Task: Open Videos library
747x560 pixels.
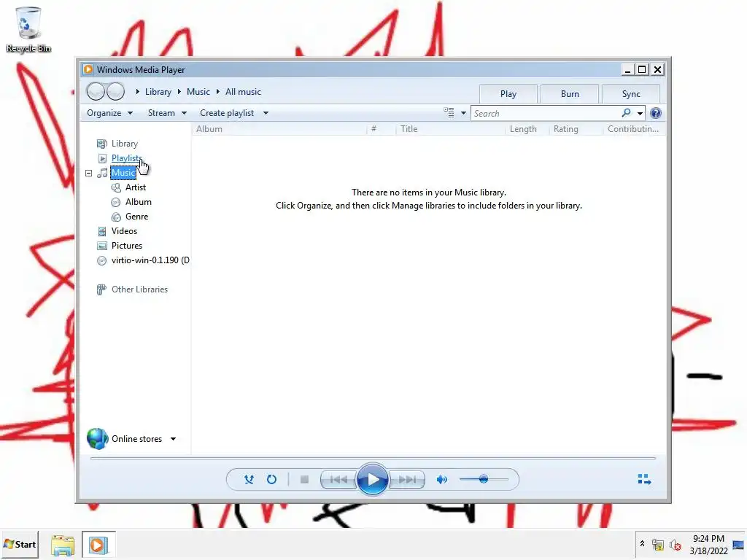Action: coord(124,231)
